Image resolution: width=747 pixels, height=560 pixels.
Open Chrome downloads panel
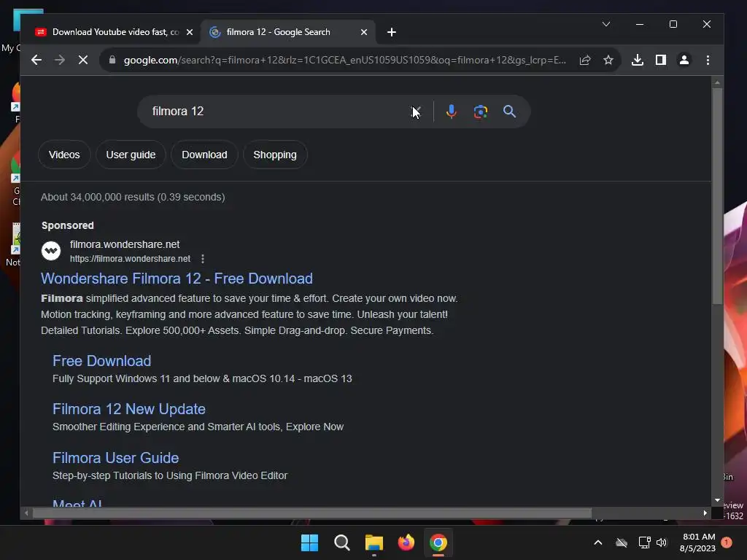638,60
